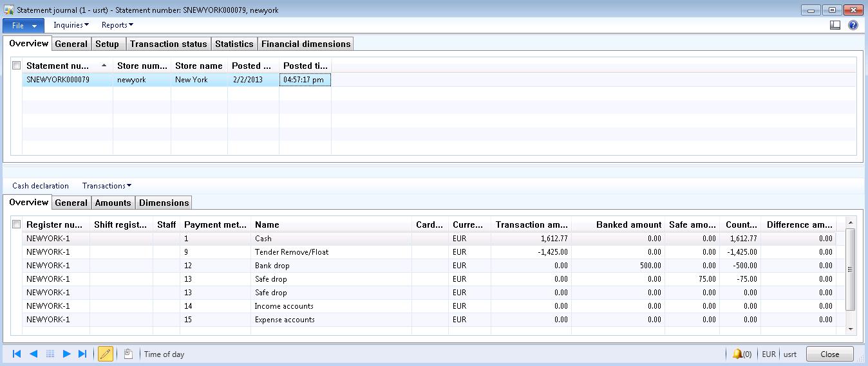Switch to grid view icon in status bar
The height and width of the screenshot is (366, 868).
coord(50,354)
